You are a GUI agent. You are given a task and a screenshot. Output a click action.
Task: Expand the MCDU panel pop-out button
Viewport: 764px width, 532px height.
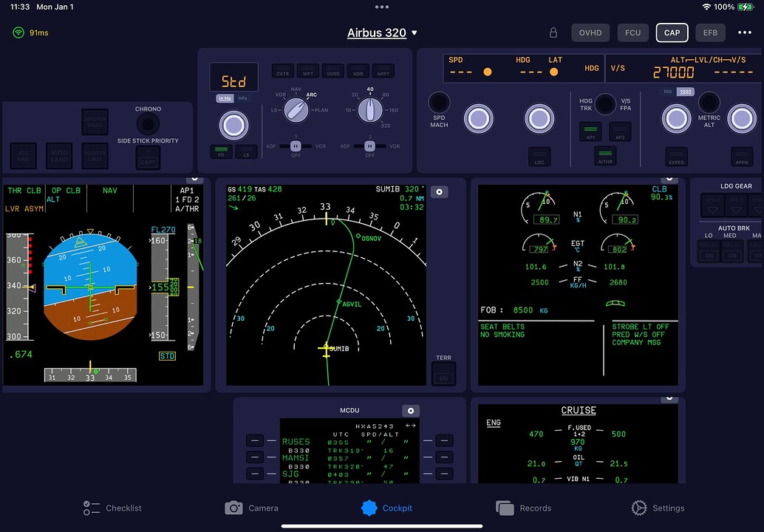(411, 411)
